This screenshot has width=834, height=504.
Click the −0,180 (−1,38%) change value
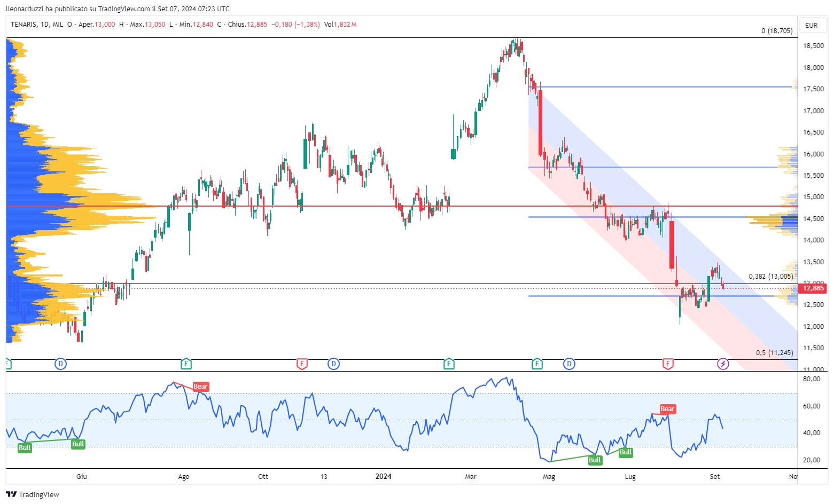click(295, 25)
